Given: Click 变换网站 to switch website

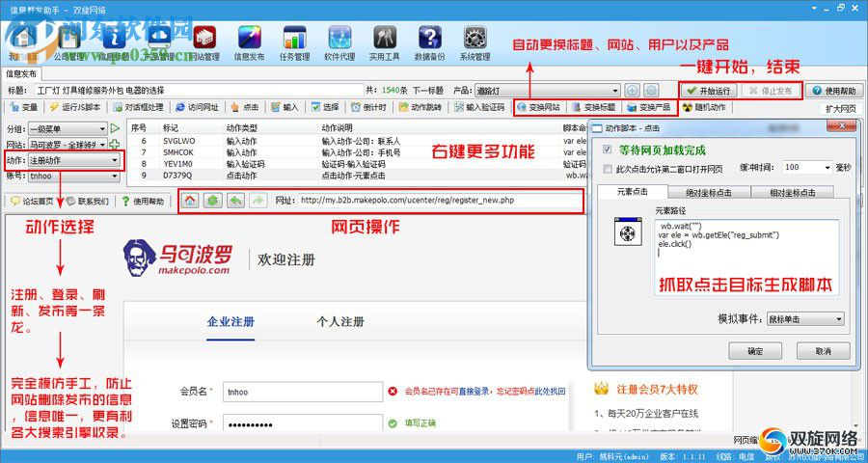Looking at the screenshot, I should click(538, 107).
